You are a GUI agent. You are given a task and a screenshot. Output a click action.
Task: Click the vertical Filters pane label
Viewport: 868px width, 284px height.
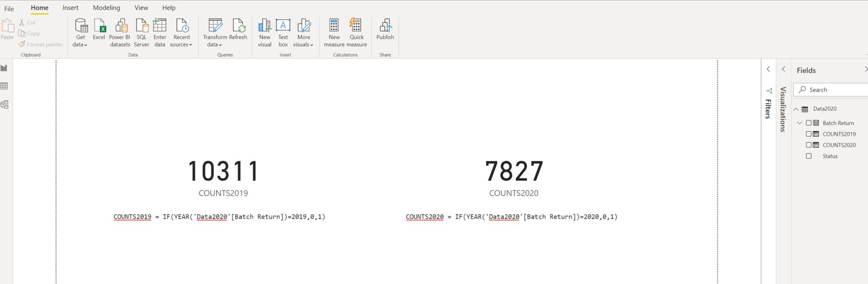pos(769,109)
